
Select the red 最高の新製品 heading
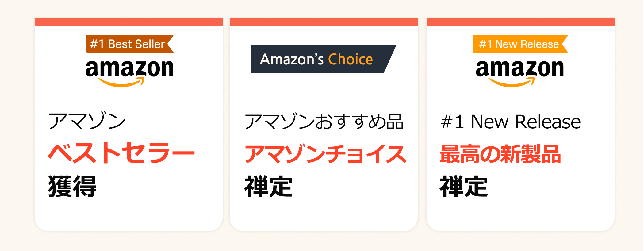click(x=500, y=154)
